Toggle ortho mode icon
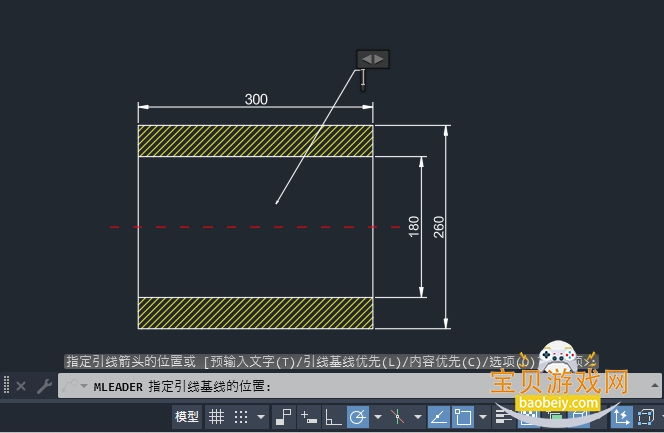This screenshot has width=664, height=433. [333, 417]
